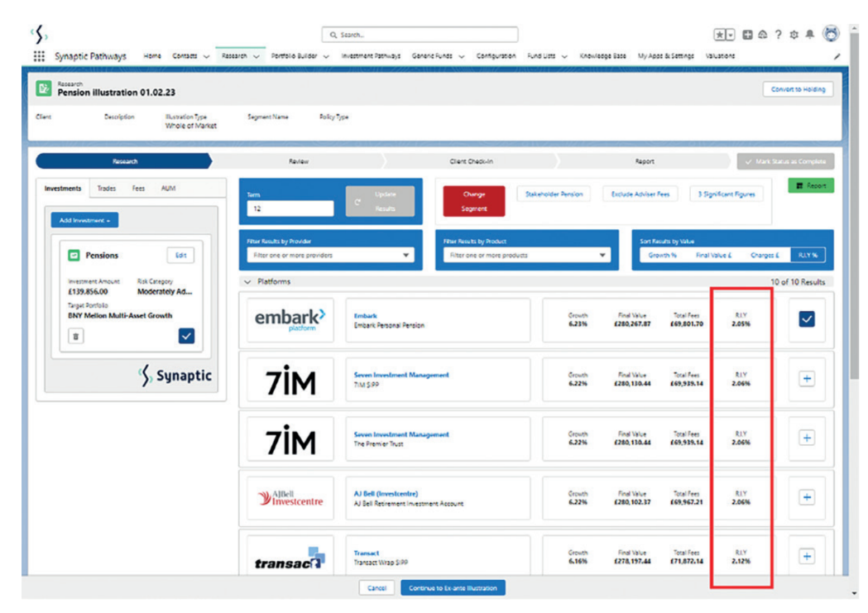Click the Cancel button

tap(376, 588)
